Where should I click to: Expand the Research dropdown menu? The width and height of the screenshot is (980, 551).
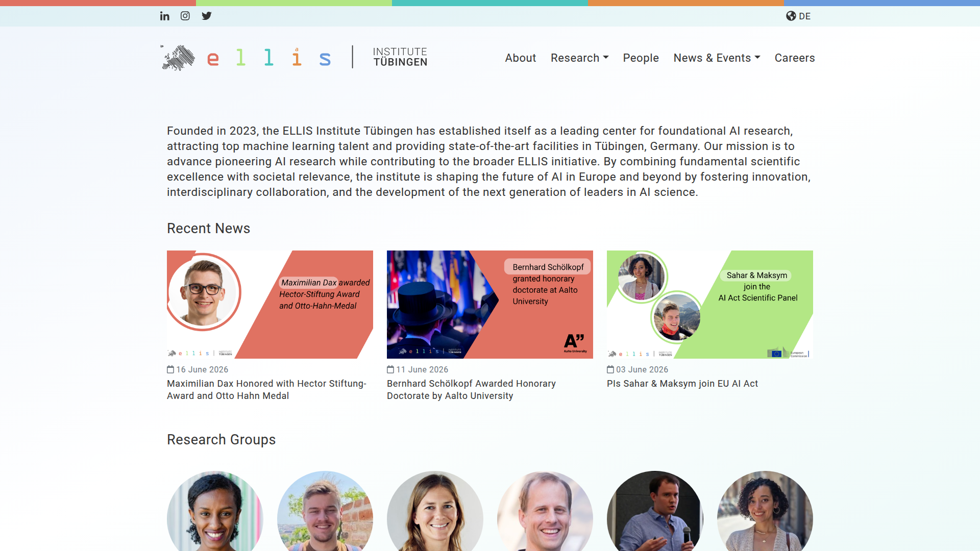[x=580, y=58]
